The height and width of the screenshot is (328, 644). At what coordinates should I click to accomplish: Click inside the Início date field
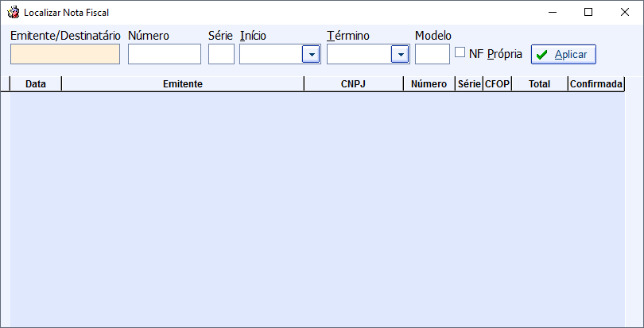[x=271, y=54]
